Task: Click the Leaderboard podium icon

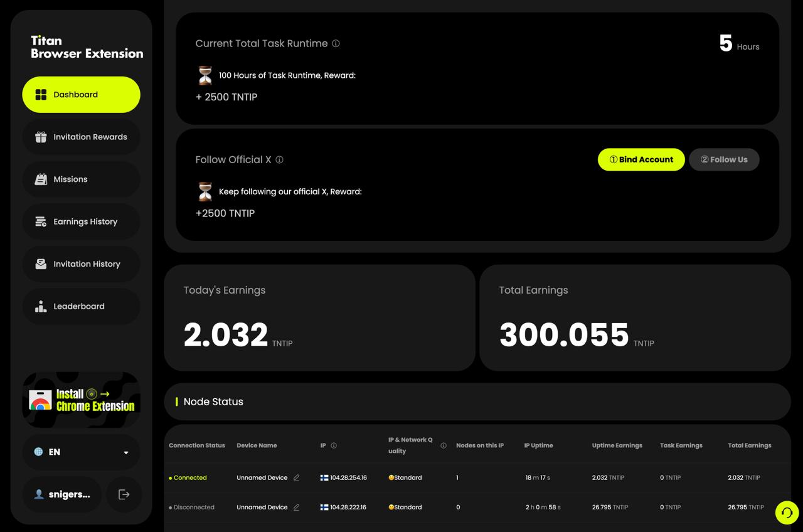Action: point(41,306)
